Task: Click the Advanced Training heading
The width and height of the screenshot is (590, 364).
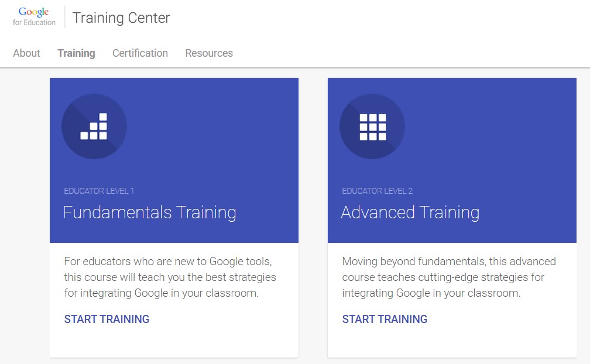Action: tap(410, 212)
